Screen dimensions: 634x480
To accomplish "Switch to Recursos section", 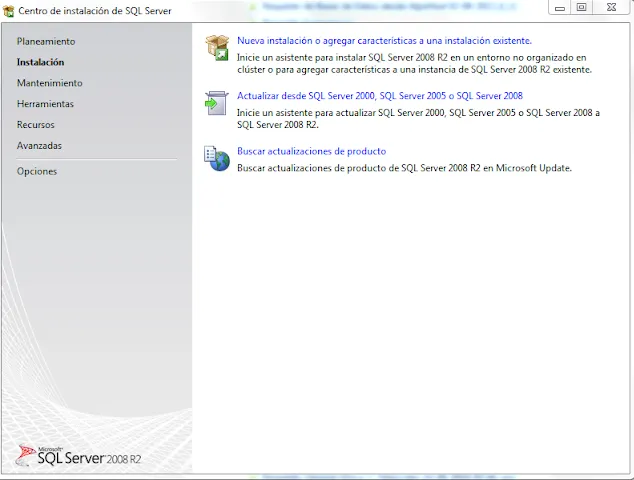I will [36, 125].
